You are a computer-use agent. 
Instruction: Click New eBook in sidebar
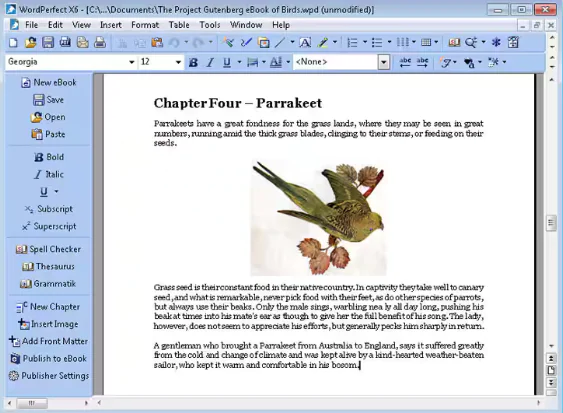[x=49, y=83]
